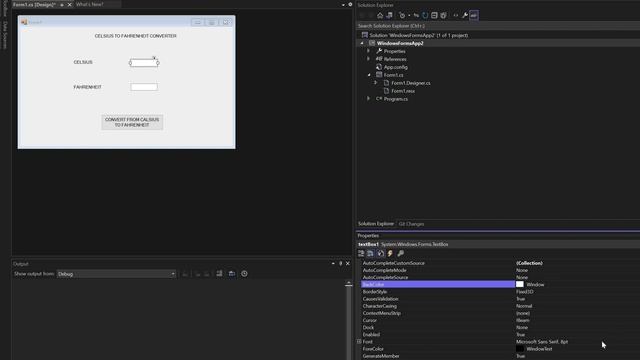Click the Switch Views icon beside Home

pyautogui.click(x=389, y=16)
